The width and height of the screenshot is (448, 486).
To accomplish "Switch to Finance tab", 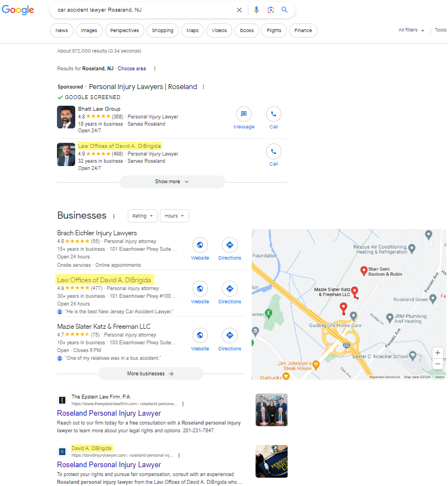I will point(303,30).
